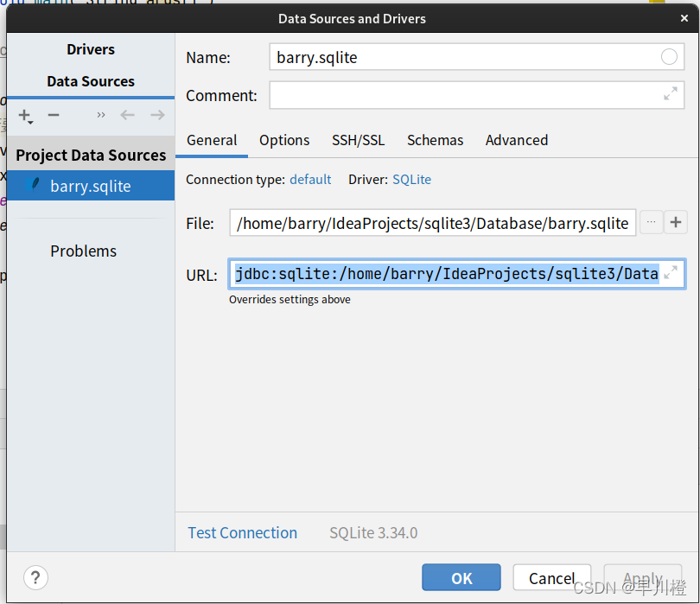This screenshot has width=700, height=604.
Task: Click inside the jdbc URL field
Action: click(x=432, y=273)
